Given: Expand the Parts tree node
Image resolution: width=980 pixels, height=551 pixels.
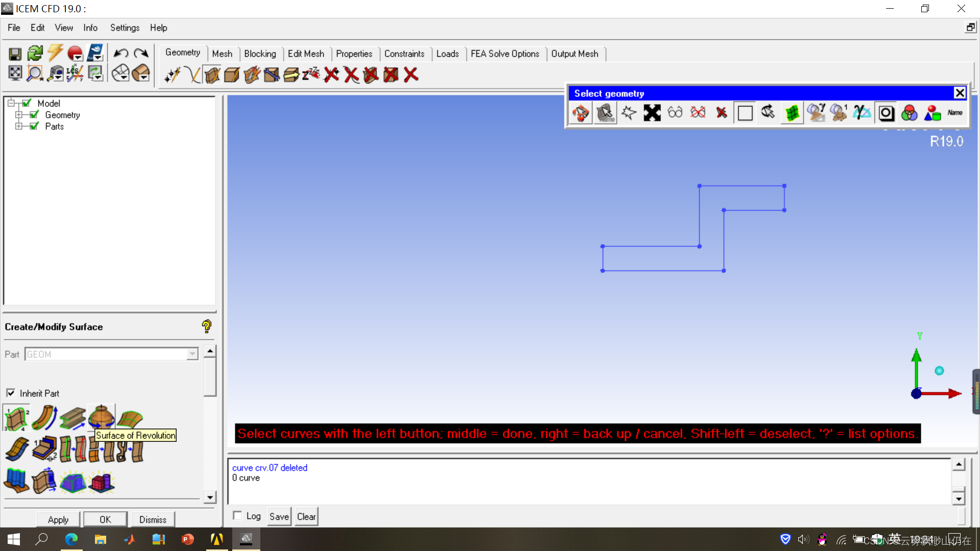Looking at the screenshot, I should pyautogui.click(x=19, y=126).
